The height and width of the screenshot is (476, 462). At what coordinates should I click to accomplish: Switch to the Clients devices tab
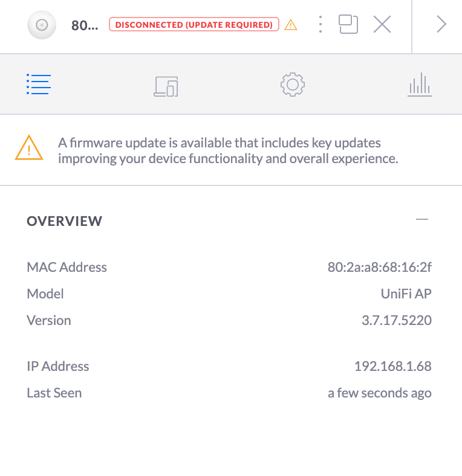coord(166,86)
